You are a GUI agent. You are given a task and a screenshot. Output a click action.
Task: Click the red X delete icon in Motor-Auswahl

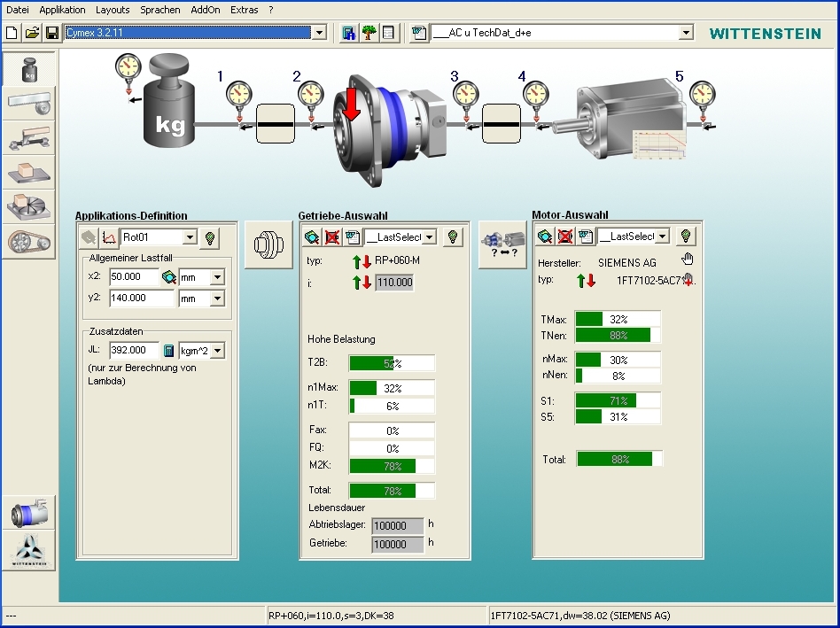click(565, 236)
